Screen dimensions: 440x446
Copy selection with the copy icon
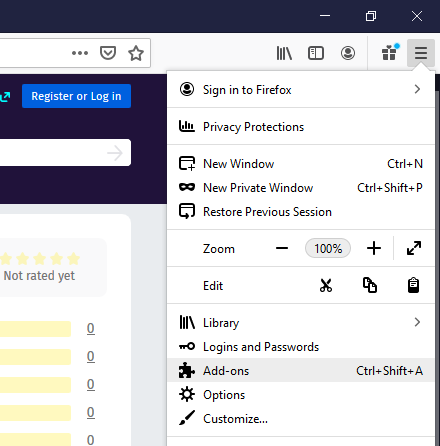click(x=370, y=285)
